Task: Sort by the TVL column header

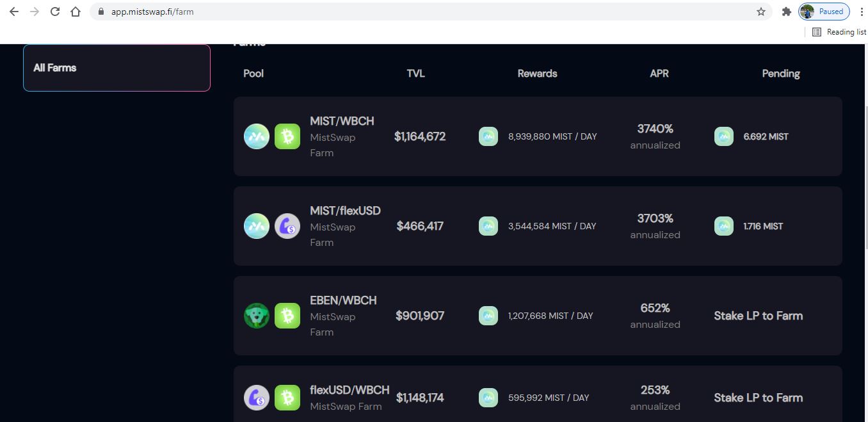Action: click(415, 73)
